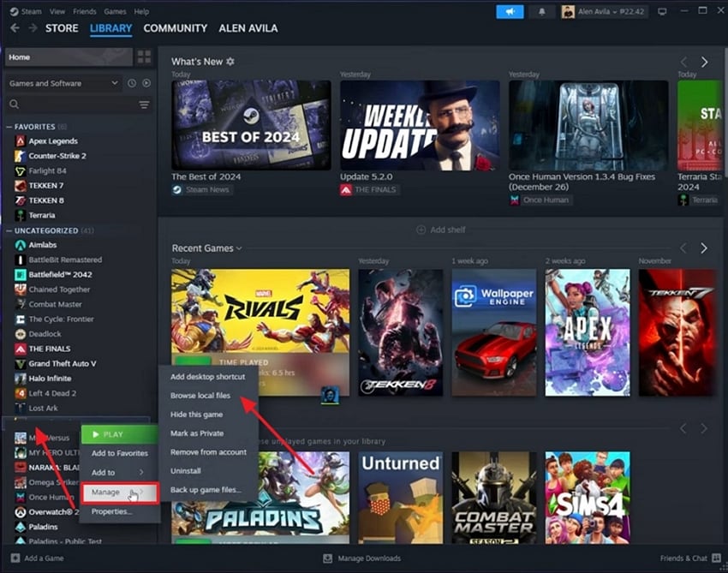Choose Hide this game
This screenshot has width=728, height=573.
point(196,415)
